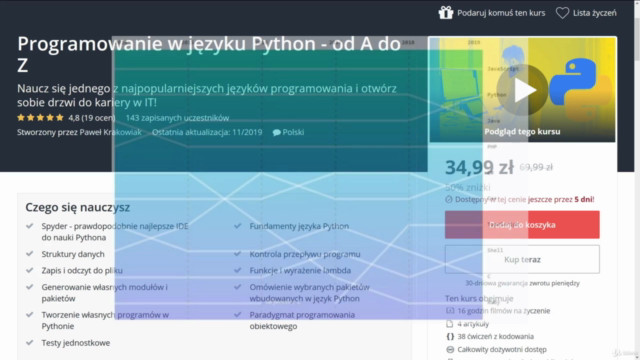Screen dimensions: 640x360
Task: Open author Paweł Krakowiak profile link
Action: (x=110, y=132)
